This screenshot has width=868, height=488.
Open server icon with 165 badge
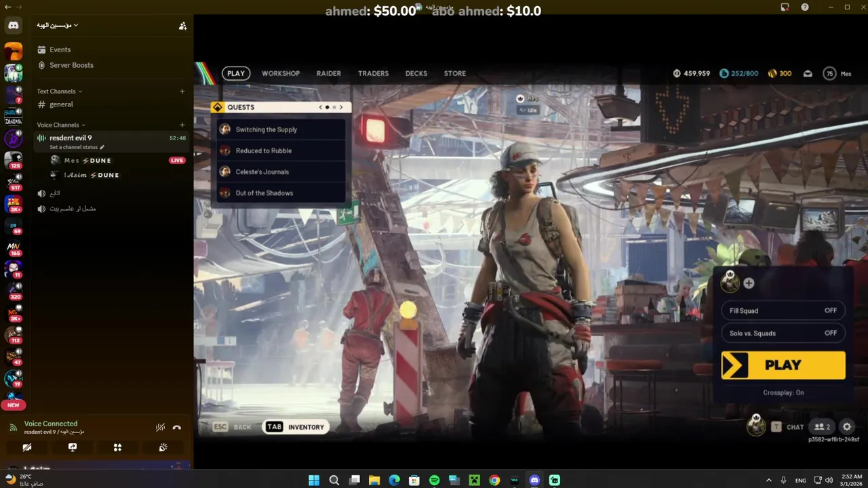pos(13,247)
